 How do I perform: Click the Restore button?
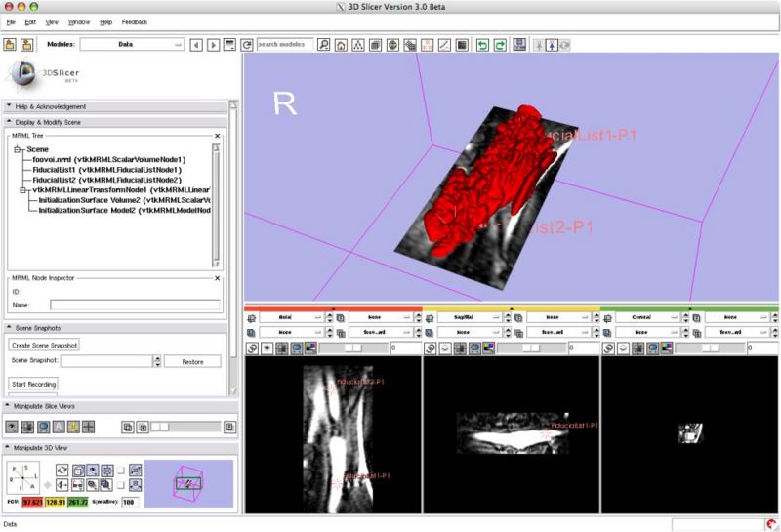pos(192,361)
